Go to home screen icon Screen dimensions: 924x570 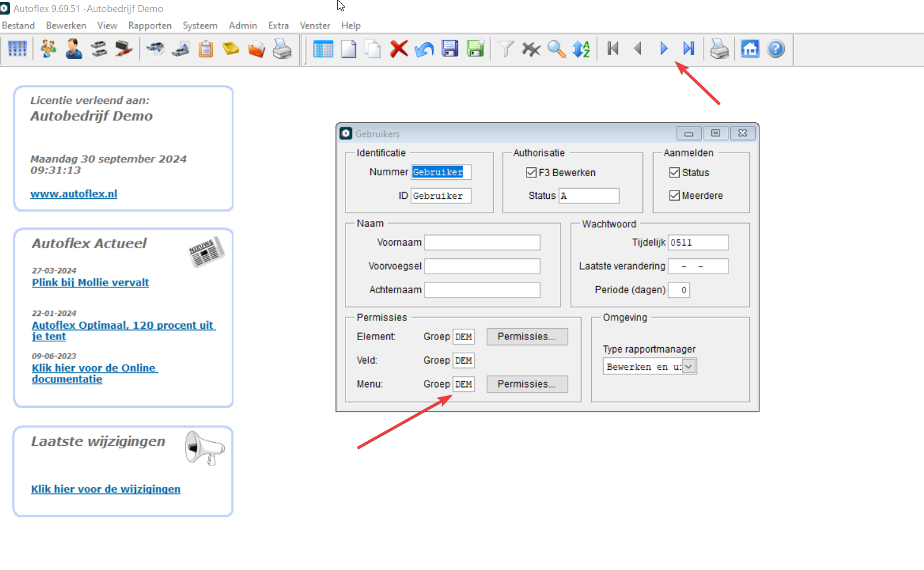[x=750, y=49]
